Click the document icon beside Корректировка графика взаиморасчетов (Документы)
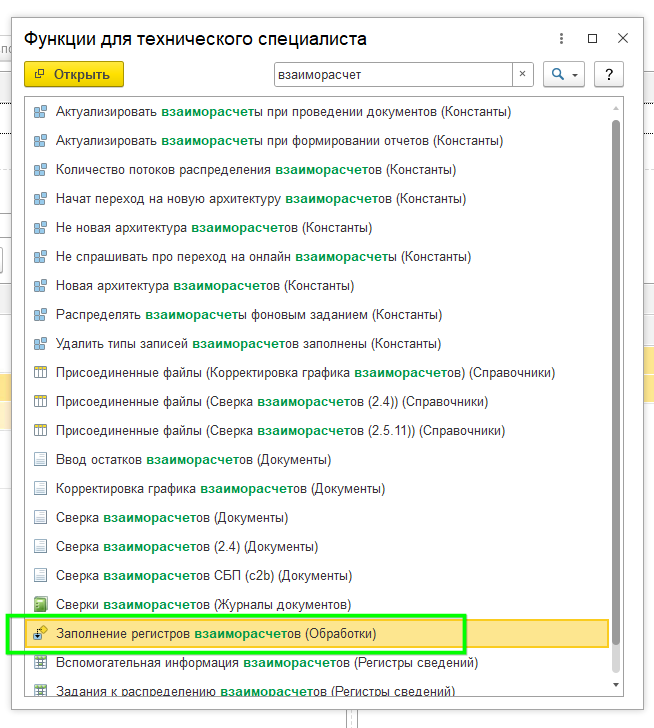This screenshot has height=728, width=654. click(x=40, y=489)
